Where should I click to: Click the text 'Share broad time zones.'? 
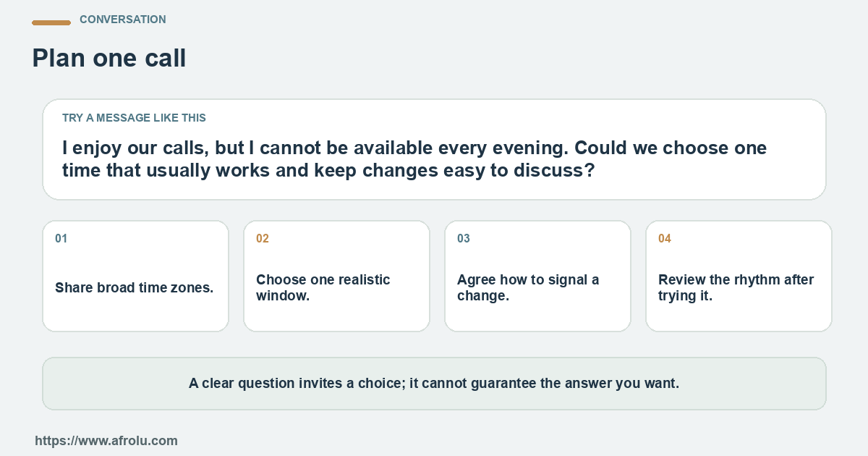[x=135, y=287]
